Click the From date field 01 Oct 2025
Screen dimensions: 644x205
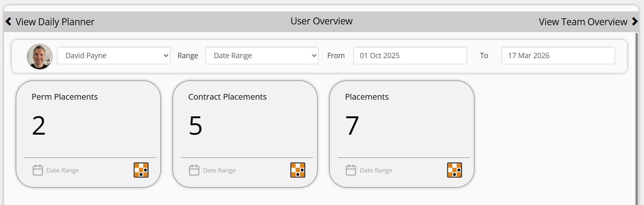410,56
